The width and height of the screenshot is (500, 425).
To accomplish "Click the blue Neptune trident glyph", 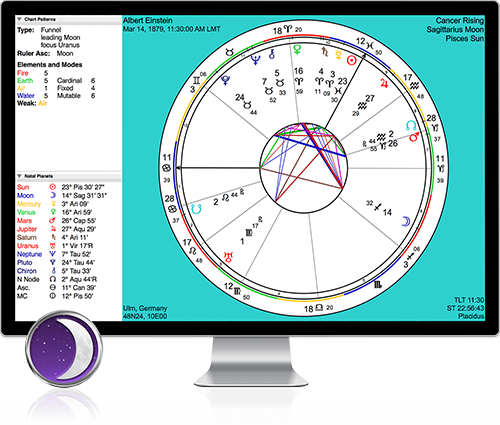I will click(256, 60).
